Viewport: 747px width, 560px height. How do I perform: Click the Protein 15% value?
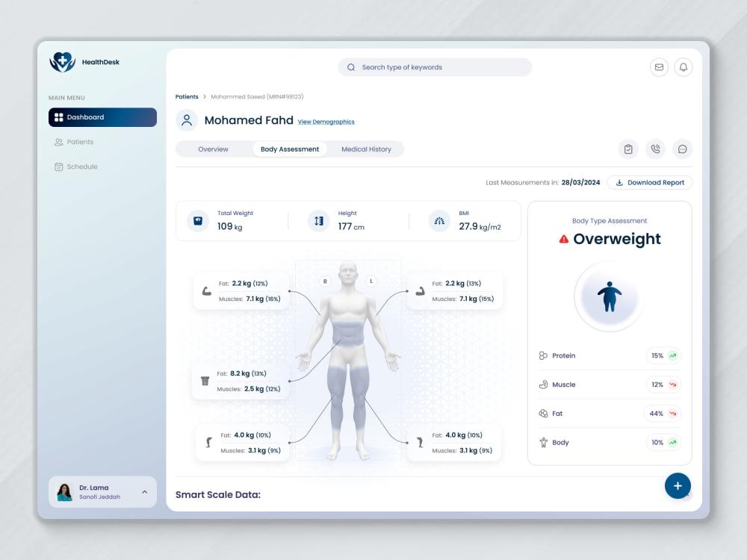657,355
